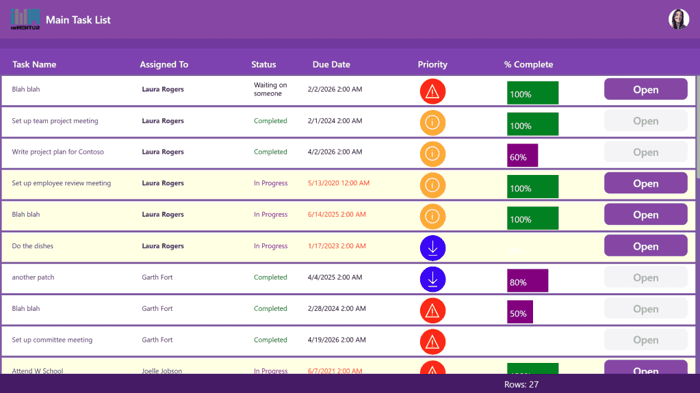Click the % Complete column header
The height and width of the screenshot is (393, 700).
[x=529, y=64]
